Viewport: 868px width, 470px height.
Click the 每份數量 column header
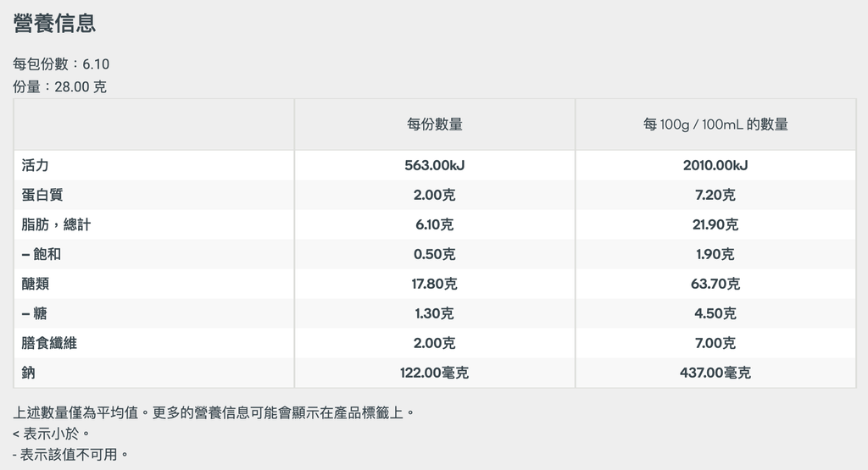[x=435, y=124]
